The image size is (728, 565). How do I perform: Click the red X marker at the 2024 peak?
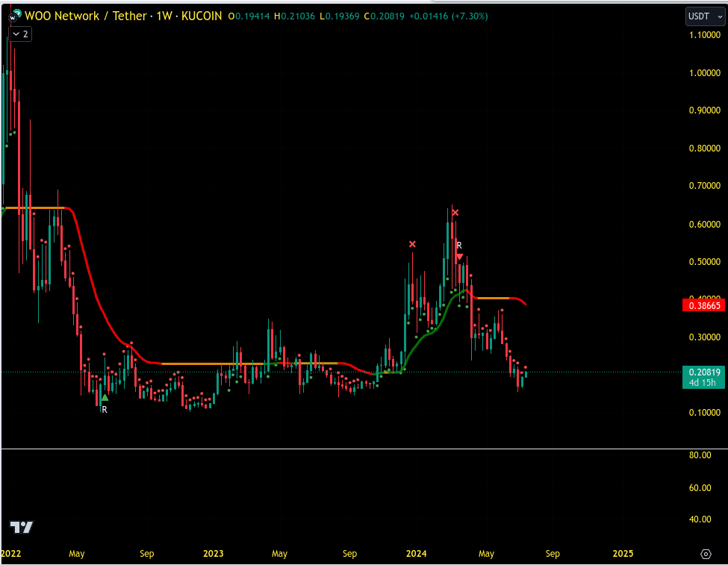pyautogui.click(x=455, y=213)
